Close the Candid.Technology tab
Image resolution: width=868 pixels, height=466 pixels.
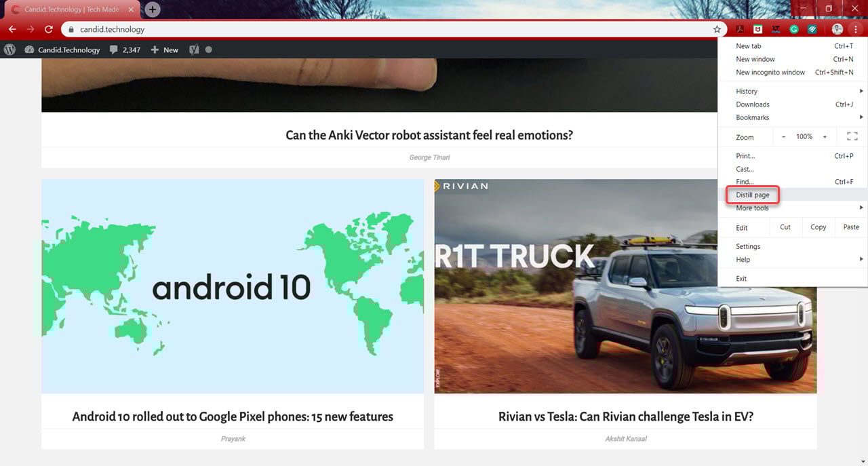point(131,9)
